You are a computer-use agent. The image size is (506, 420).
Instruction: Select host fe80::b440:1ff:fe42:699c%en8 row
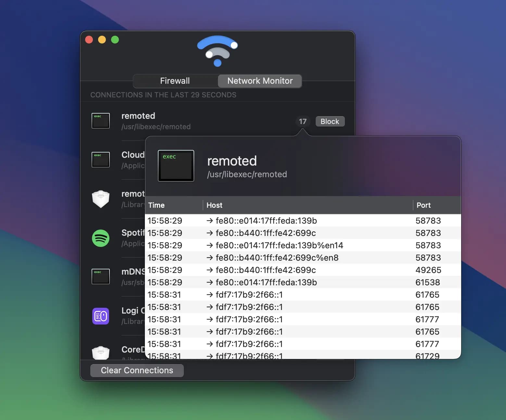303,258
